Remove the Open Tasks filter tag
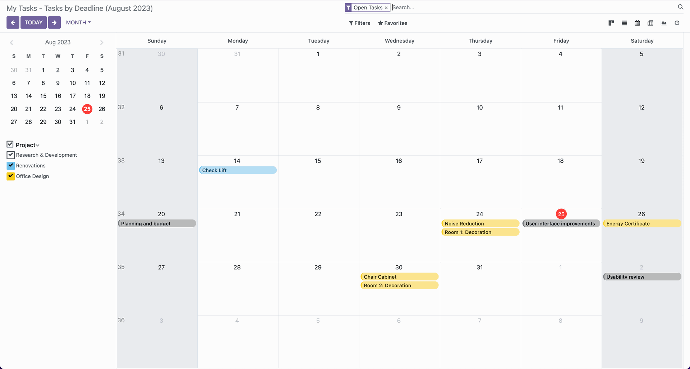The width and height of the screenshot is (690, 369). pos(386,8)
